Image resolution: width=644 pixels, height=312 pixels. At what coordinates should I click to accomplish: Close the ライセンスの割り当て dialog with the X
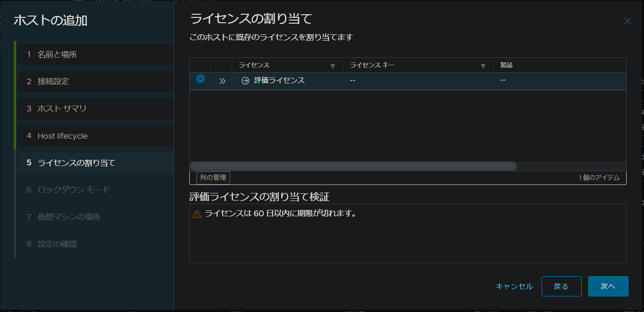[627, 21]
